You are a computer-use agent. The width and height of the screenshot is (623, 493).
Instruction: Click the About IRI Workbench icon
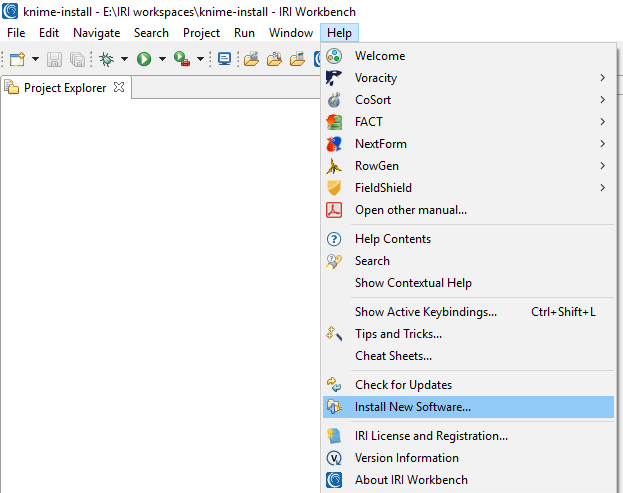point(334,480)
